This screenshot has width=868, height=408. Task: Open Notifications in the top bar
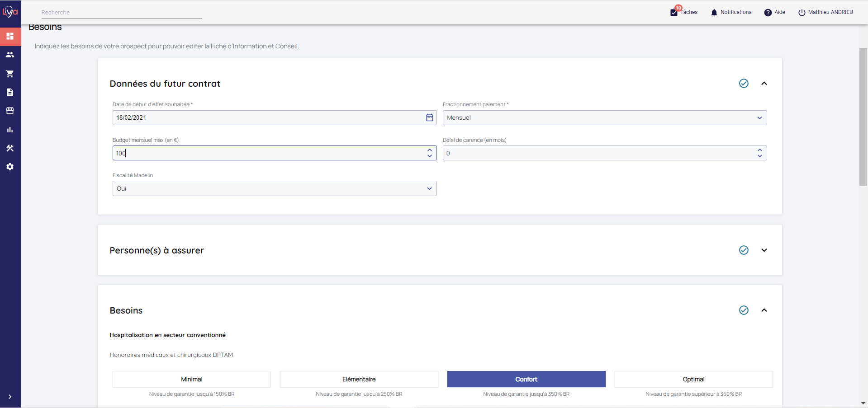coord(731,12)
